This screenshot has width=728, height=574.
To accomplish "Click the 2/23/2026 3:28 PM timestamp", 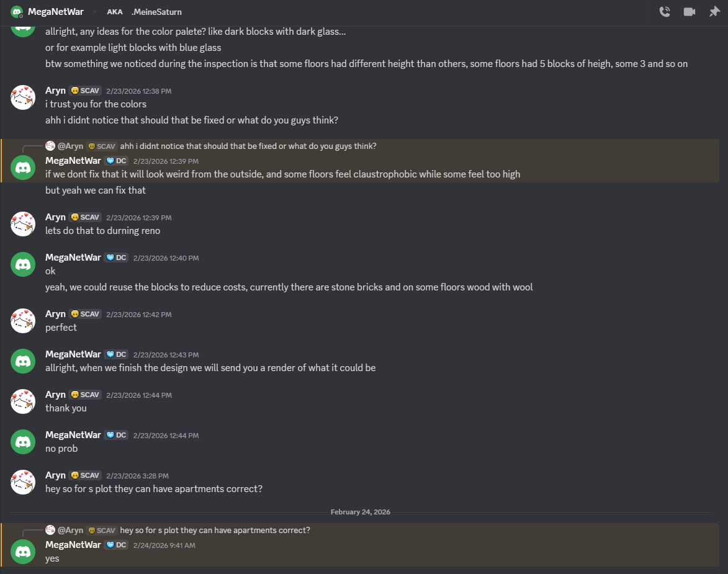I will tap(137, 476).
